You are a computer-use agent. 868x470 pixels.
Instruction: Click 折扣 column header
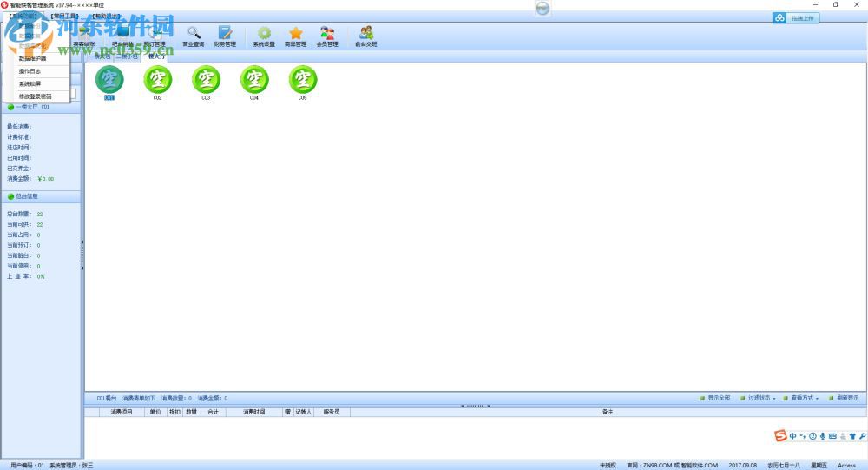[x=175, y=412]
